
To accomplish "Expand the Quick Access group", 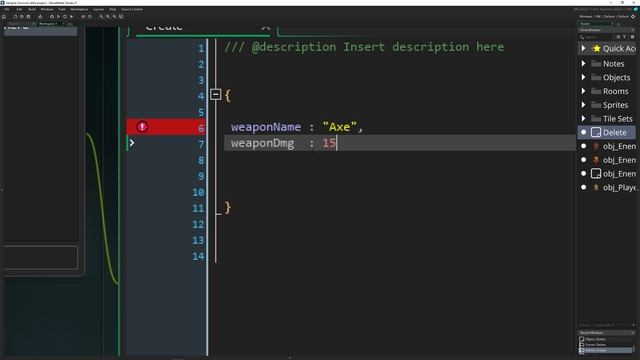I will tap(583, 49).
